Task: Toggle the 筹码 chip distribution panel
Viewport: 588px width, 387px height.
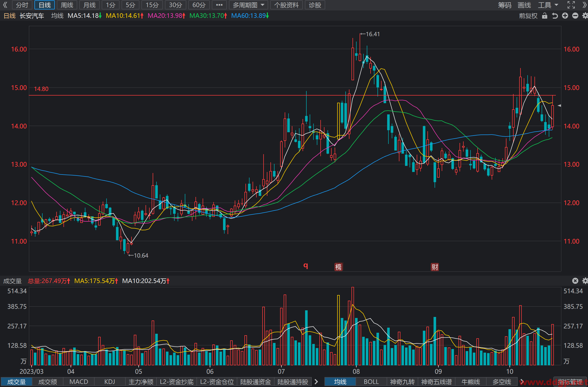Action: [x=505, y=5]
